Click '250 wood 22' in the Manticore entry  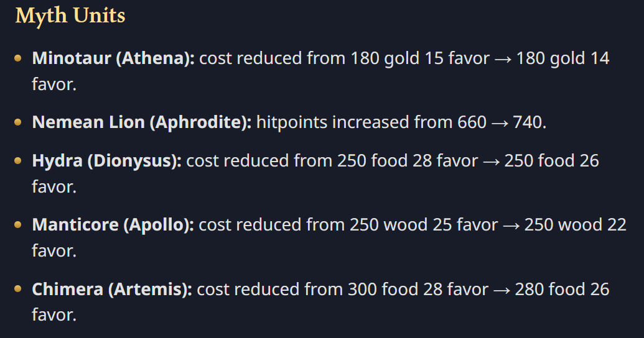(575, 224)
